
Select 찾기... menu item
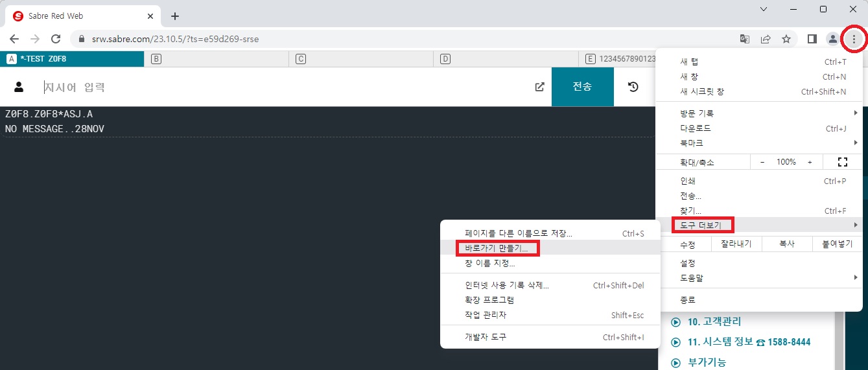(759, 211)
